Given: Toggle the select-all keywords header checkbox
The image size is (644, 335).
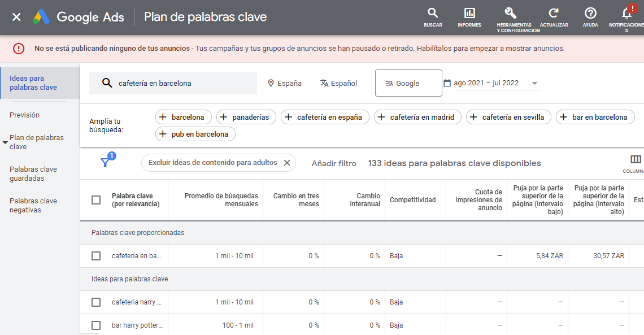Looking at the screenshot, I should coord(96,200).
